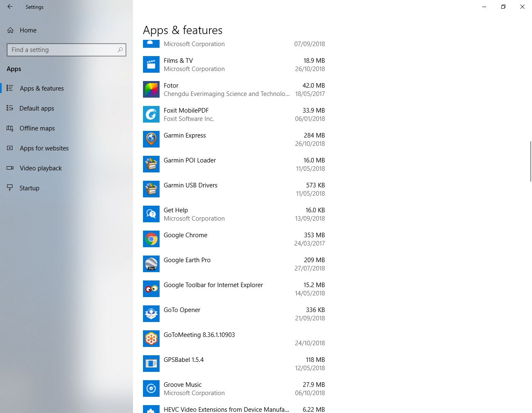This screenshot has height=413, width=532.
Task: Click the Groove Music icon
Action: click(x=151, y=388)
